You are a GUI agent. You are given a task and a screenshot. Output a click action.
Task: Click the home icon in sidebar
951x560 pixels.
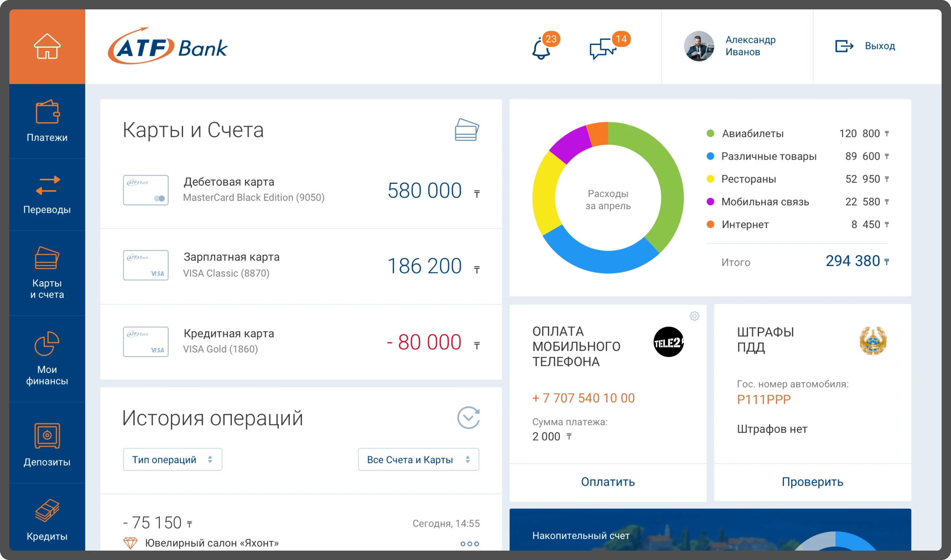(47, 46)
